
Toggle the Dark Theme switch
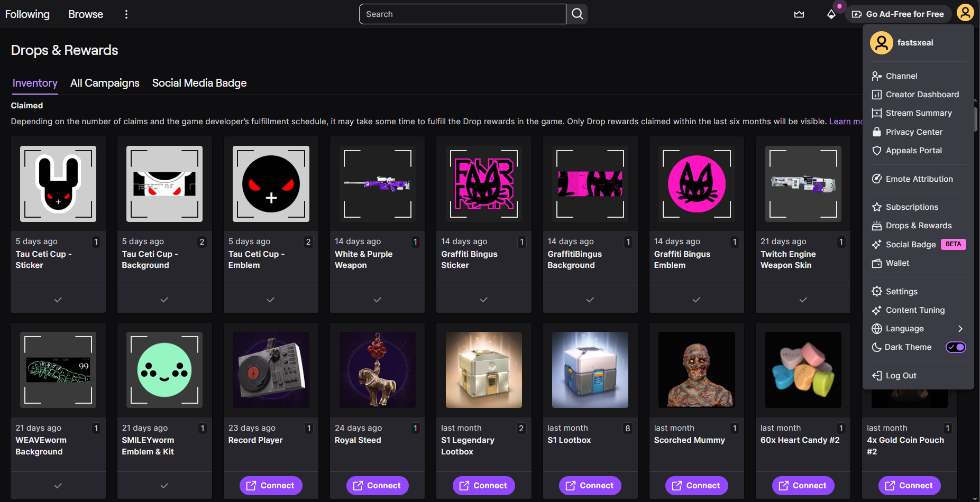click(955, 347)
